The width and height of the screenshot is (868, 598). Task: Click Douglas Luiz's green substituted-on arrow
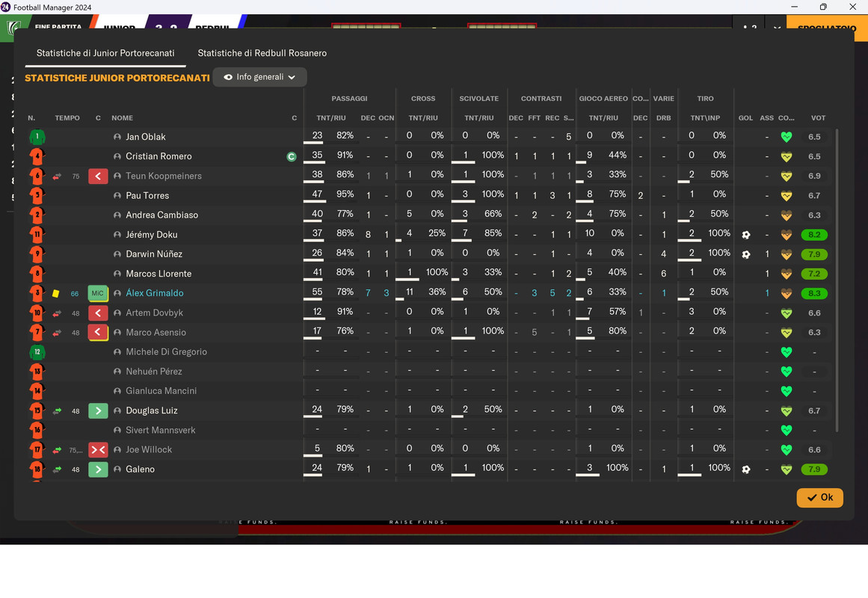(98, 411)
